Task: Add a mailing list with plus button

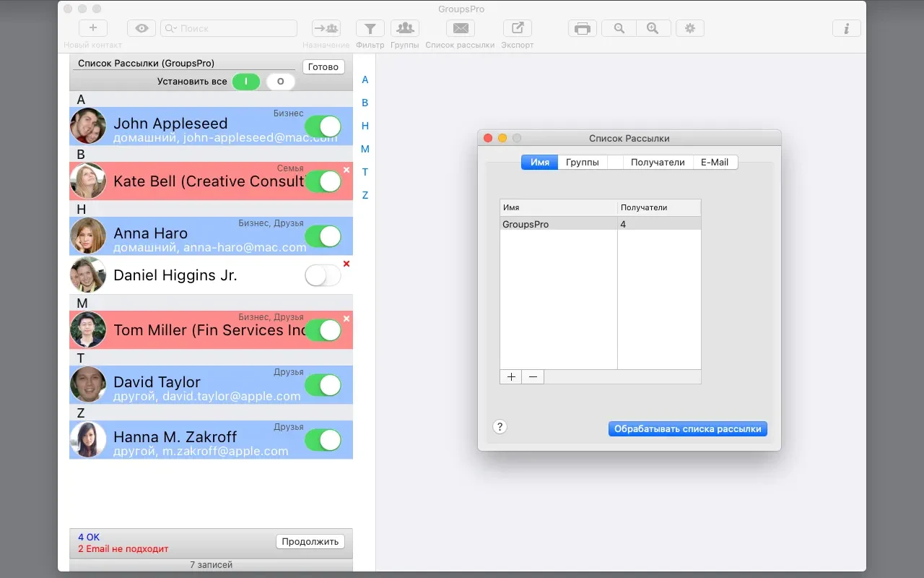Action: 511,377
